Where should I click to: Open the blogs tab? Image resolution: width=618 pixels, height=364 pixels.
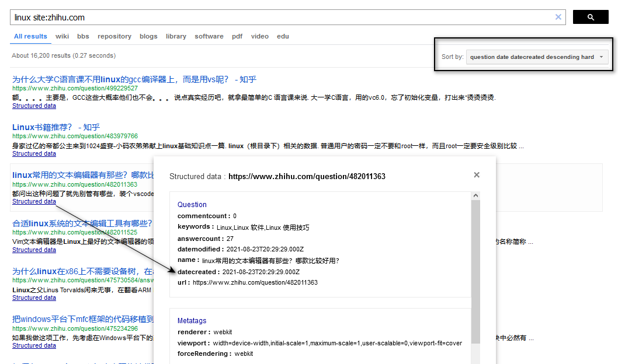(x=148, y=36)
